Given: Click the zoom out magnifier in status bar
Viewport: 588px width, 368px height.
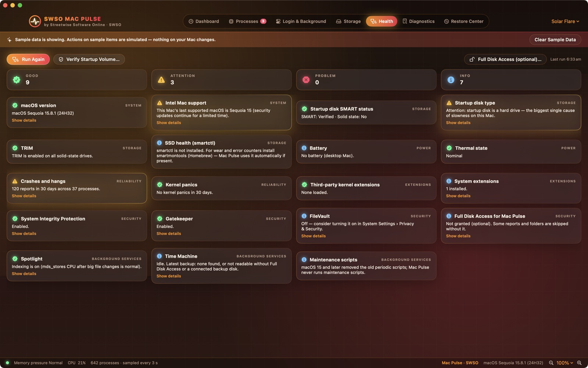Looking at the screenshot, I should pyautogui.click(x=551, y=363).
